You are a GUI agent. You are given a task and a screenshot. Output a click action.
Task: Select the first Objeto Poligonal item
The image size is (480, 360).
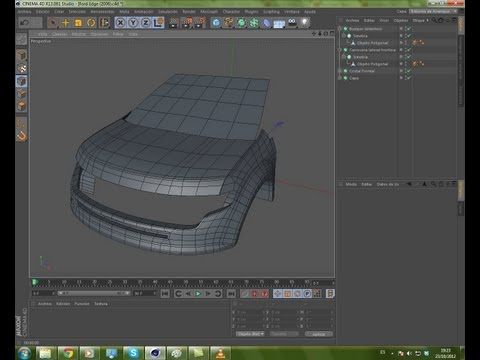[x=372, y=43]
